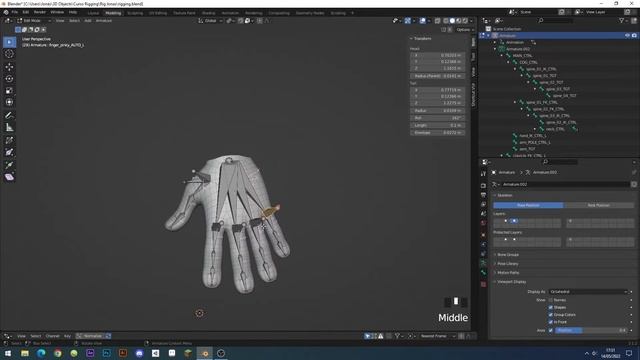This screenshot has width=640, height=360.
Task: Open the Bone properties tab icon
Action: click(483, 273)
